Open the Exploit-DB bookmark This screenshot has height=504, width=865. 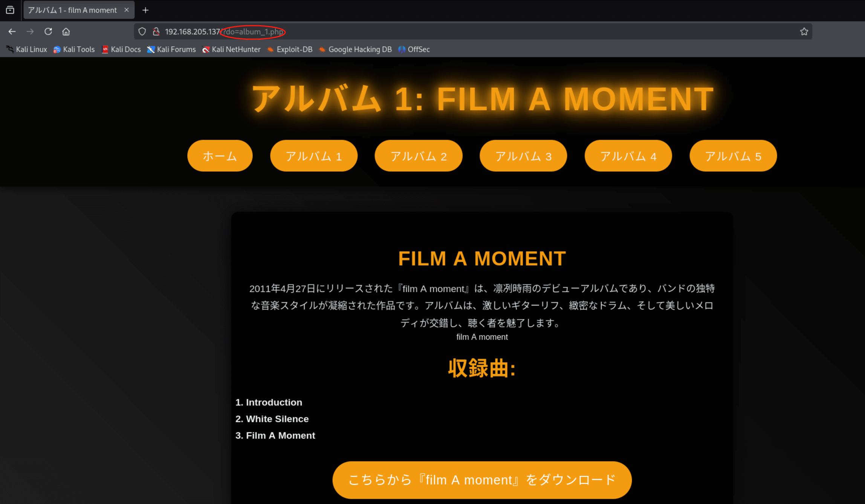[290, 49]
